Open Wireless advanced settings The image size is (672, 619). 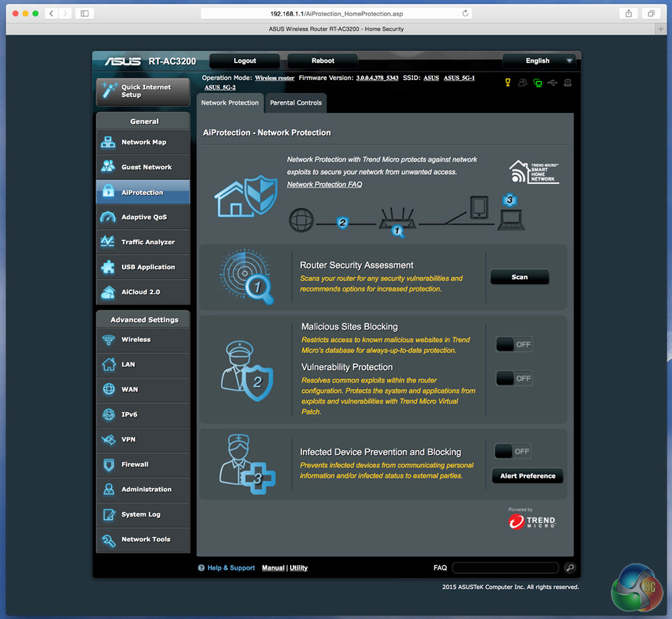point(143,339)
